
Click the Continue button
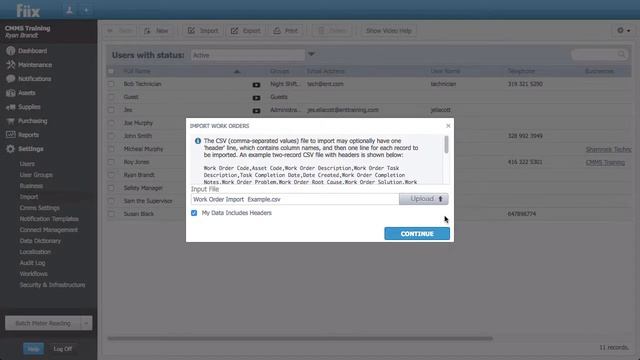[417, 234]
